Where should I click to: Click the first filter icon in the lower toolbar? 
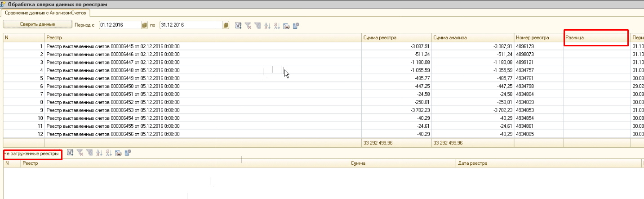(x=71, y=153)
